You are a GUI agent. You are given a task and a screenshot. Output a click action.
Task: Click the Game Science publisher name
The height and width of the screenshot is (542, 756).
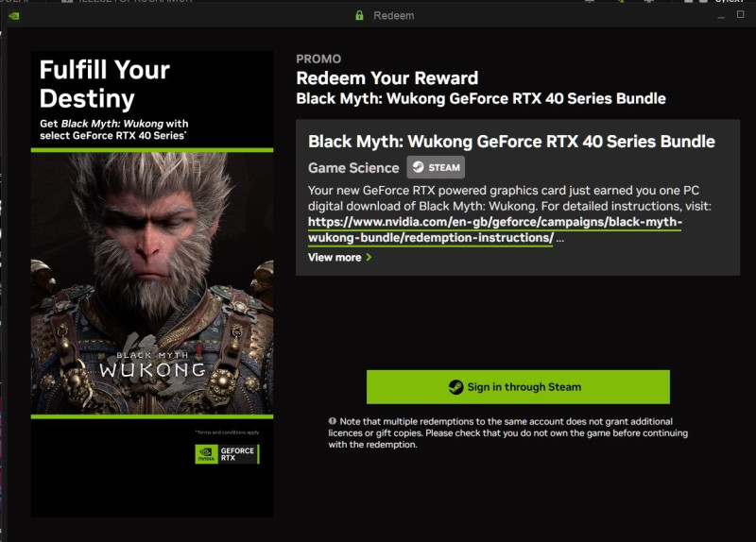(353, 168)
